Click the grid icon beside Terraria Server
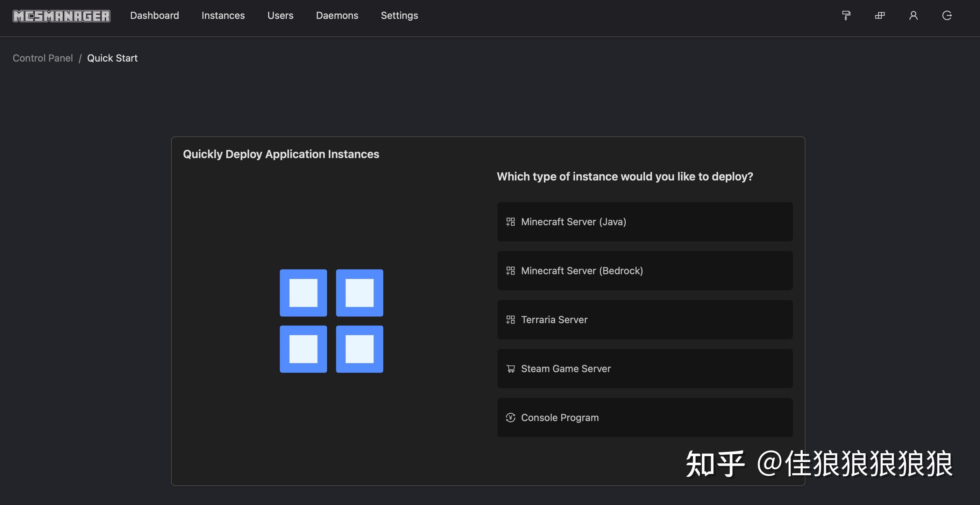This screenshot has height=505, width=980. click(510, 319)
